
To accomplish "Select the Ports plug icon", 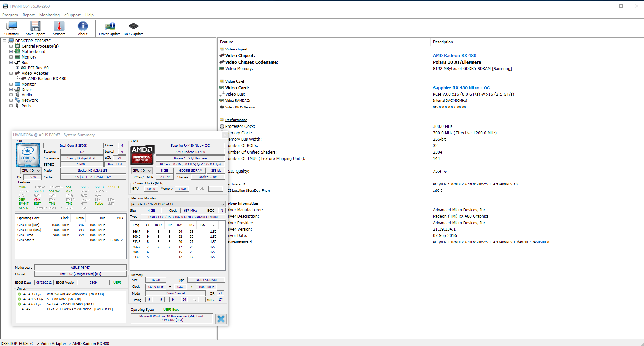I will [x=17, y=106].
